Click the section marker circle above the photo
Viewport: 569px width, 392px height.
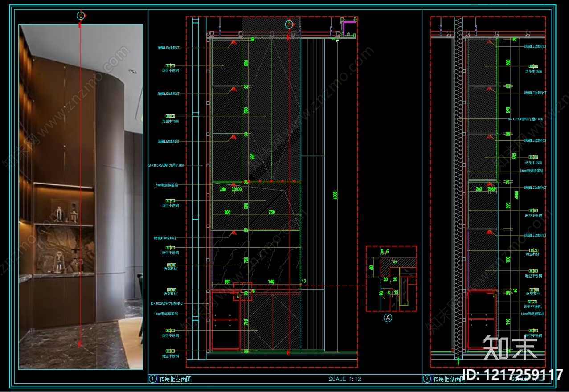[x=81, y=16]
